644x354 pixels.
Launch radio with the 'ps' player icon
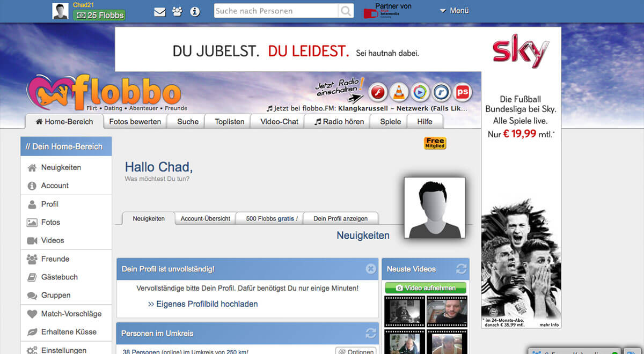tap(462, 92)
